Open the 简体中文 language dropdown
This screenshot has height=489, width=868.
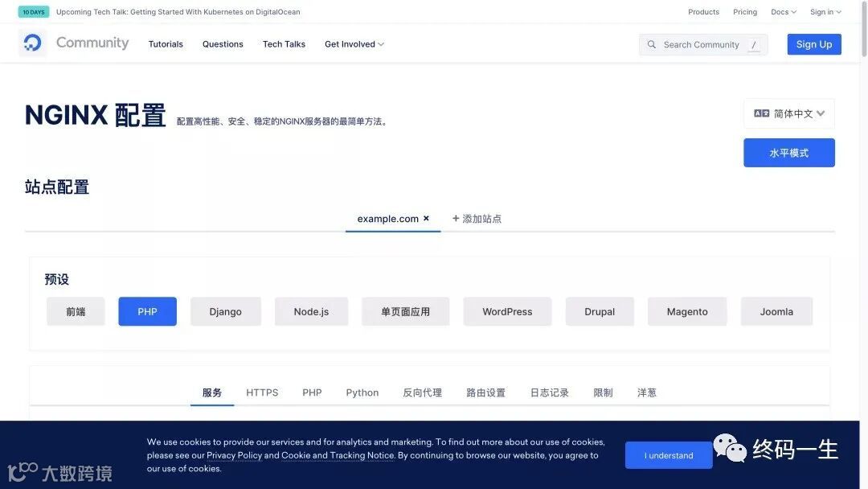click(789, 113)
